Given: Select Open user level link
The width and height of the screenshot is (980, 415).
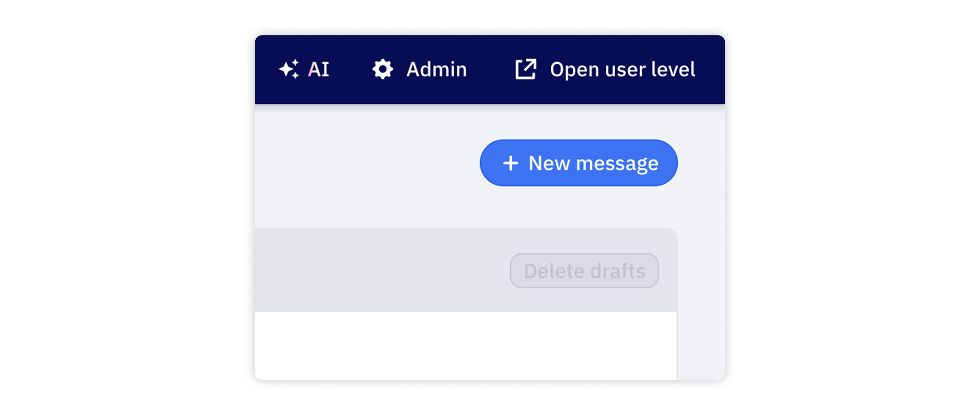Looking at the screenshot, I should (622, 70).
